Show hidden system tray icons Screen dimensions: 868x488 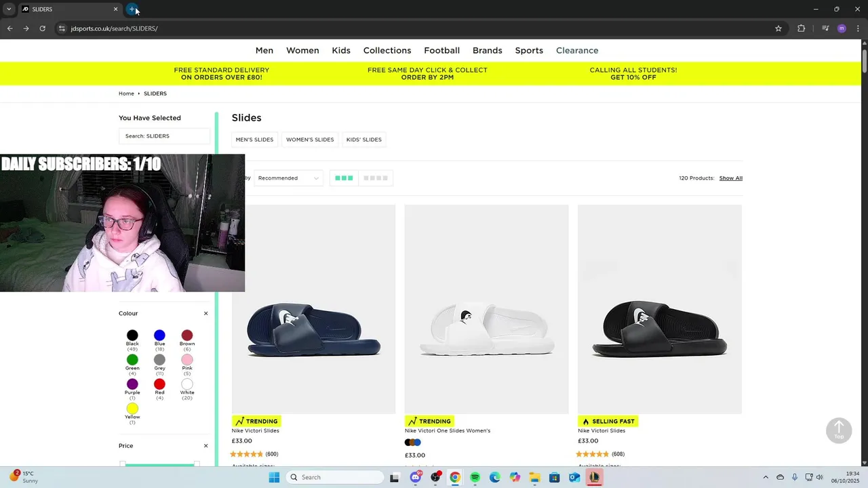click(x=766, y=477)
